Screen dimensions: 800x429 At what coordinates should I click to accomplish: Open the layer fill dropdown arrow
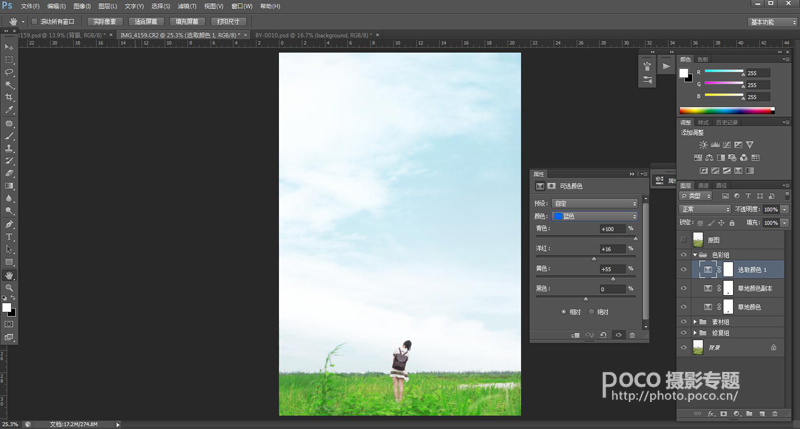pos(785,223)
